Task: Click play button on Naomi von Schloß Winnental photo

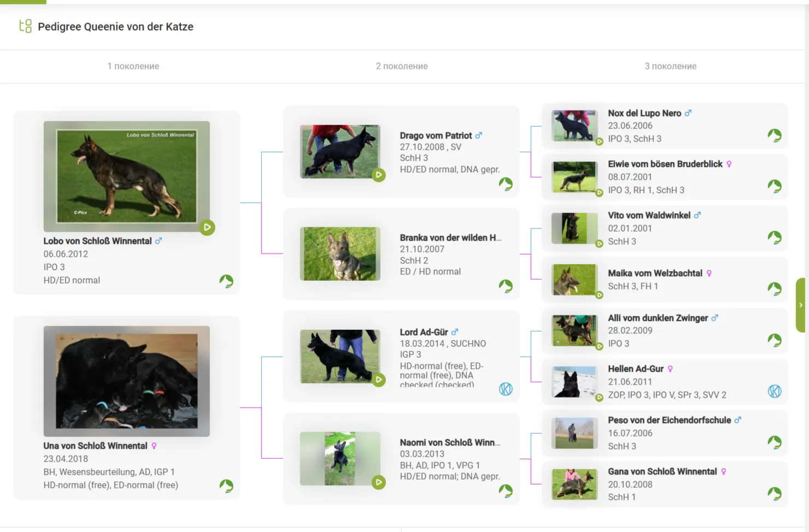Action: click(x=379, y=482)
